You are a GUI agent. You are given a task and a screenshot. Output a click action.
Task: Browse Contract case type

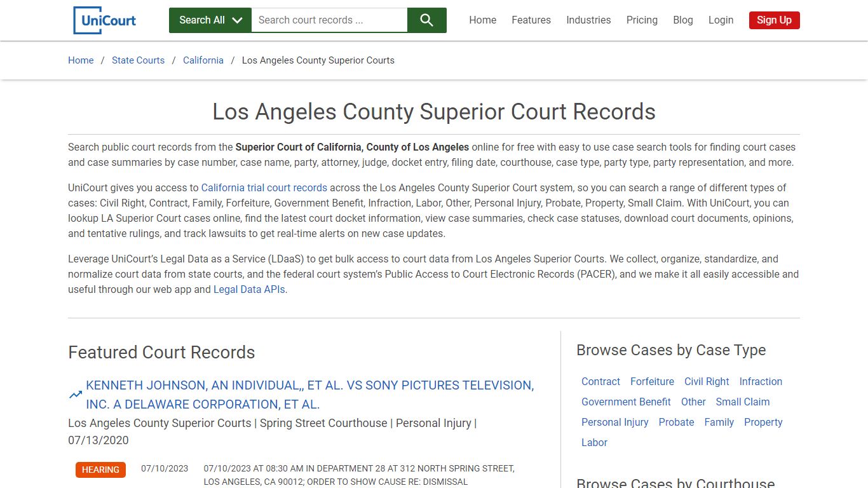pos(600,382)
